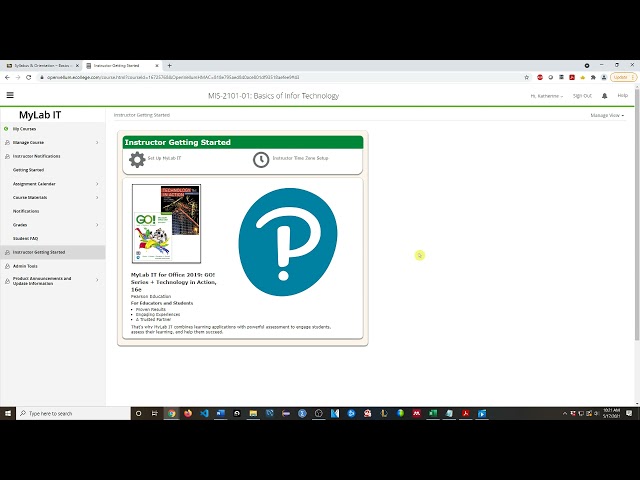Open the hamburger navigation menu
Viewport: 640px width, 480px height.
pyautogui.click(x=10, y=95)
